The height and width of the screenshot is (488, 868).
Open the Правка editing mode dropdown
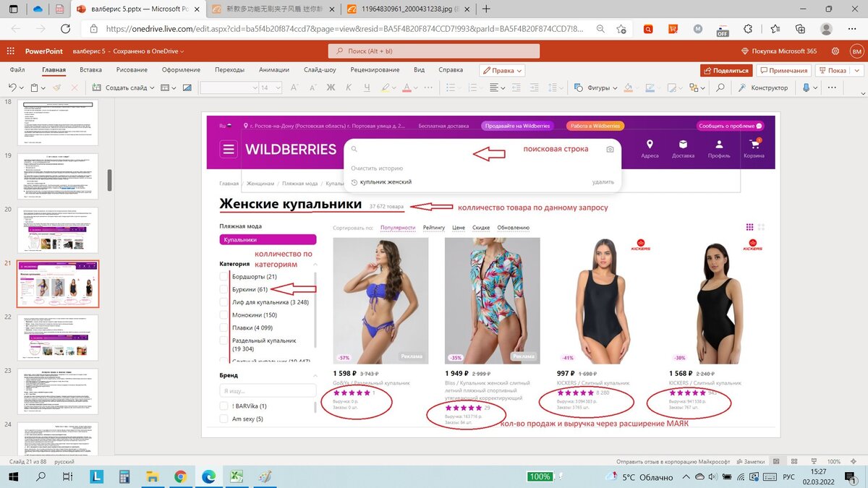(x=503, y=70)
